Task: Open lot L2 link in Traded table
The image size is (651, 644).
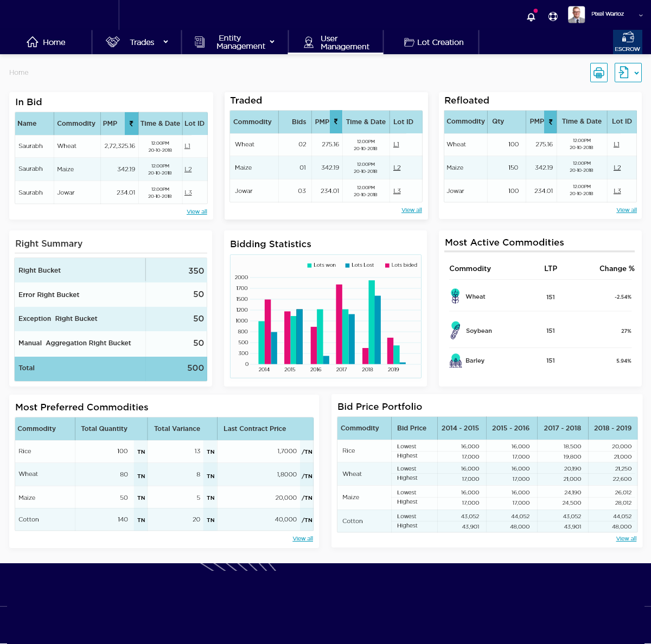Action: coord(397,168)
